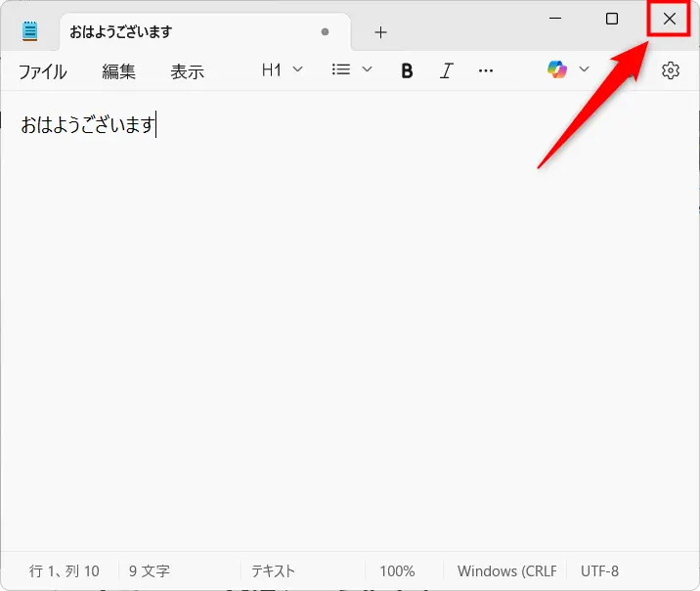Add a new tab with the plus button
Viewport: 700px width, 591px height.
point(381,32)
